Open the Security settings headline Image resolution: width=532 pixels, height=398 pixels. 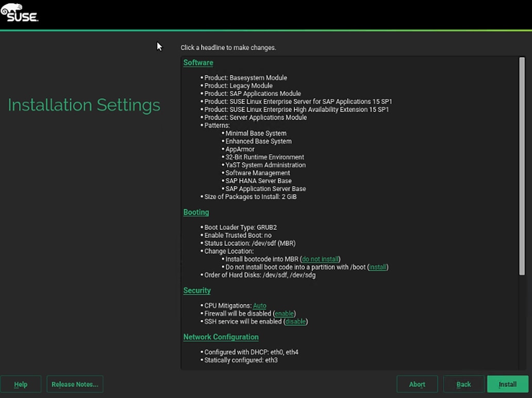[197, 290]
